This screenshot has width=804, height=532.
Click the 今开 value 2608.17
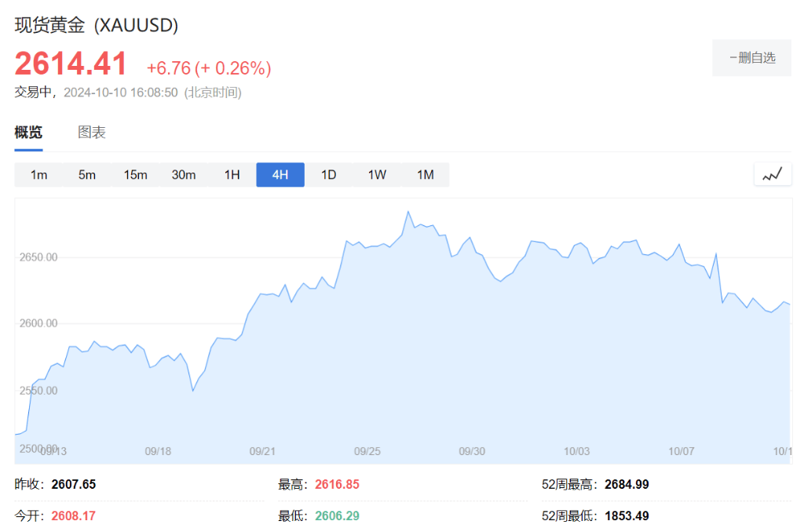73,516
